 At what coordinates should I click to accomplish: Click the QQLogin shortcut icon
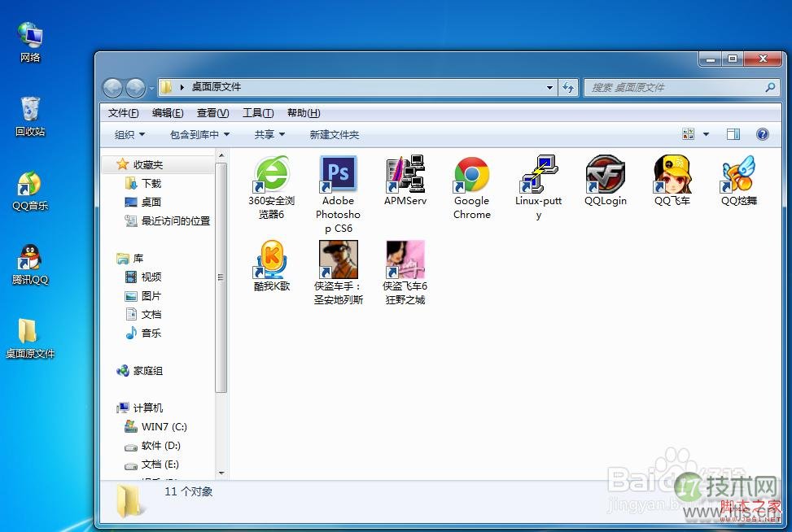pyautogui.click(x=606, y=174)
